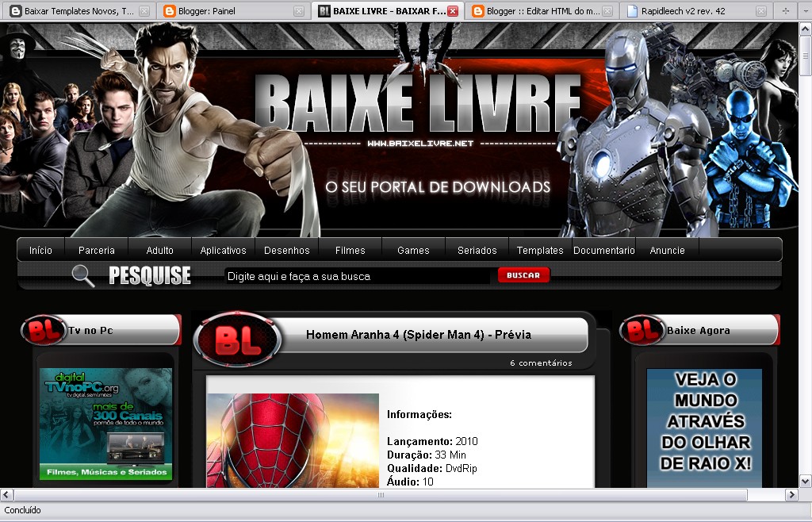Viewport: 812px width, 522px height.
Task: Click www.baixelivre.net text in header
Action: (420, 144)
